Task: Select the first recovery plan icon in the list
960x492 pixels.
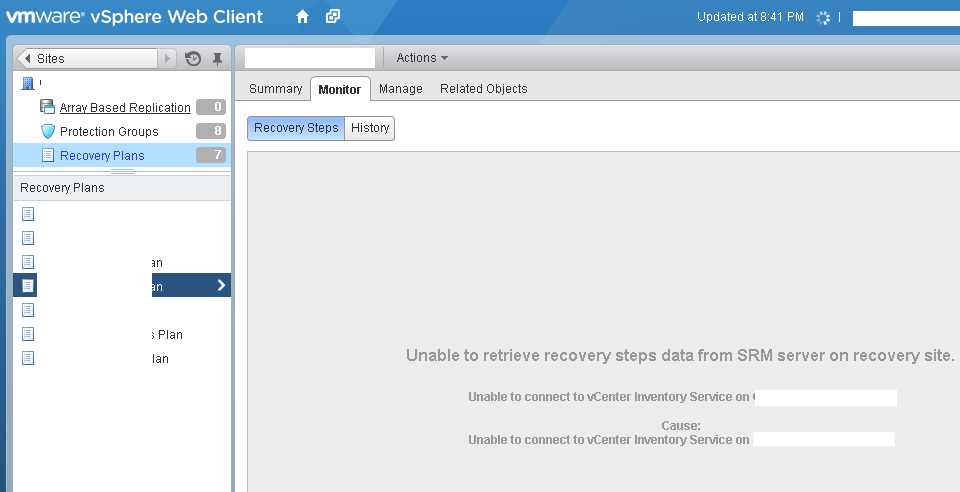Action: click(x=28, y=214)
